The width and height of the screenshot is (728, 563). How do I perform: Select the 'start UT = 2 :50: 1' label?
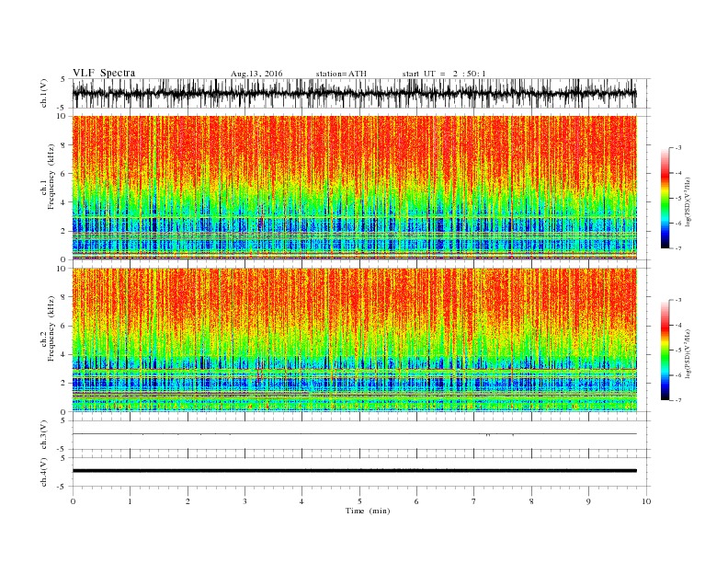click(x=444, y=74)
